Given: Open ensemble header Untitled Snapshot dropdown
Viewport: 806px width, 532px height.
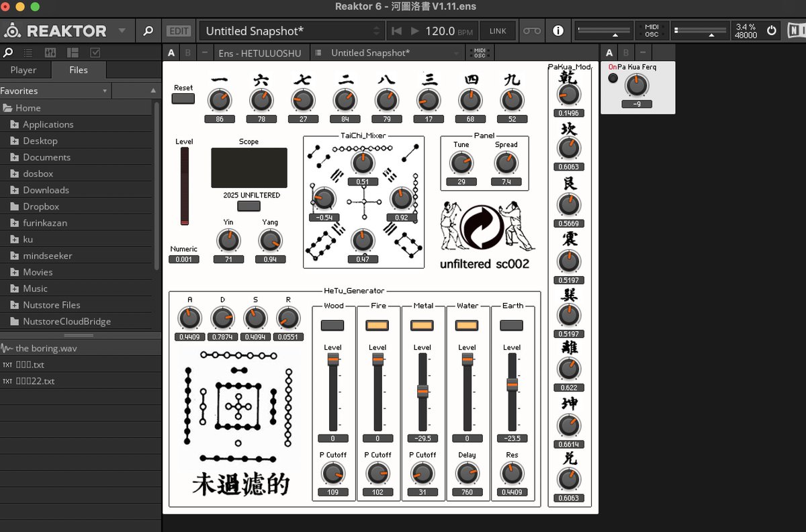Looking at the screenshot, I should pyautogui.click(x=389, y=53).
